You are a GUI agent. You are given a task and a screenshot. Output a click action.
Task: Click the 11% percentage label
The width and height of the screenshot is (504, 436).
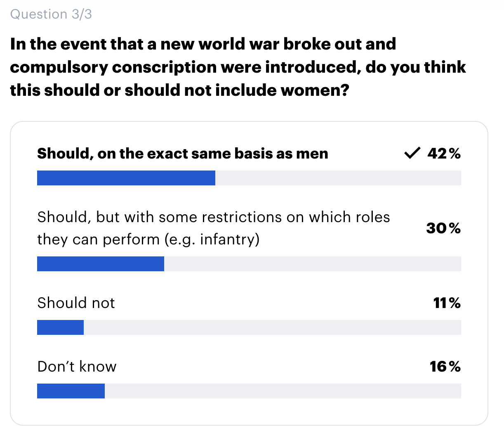[x=447, y=303]
